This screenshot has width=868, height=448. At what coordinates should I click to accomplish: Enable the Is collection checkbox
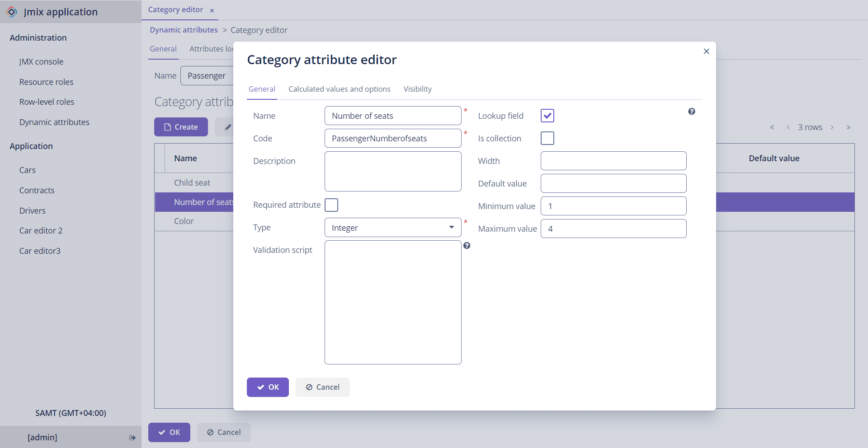[547, 139]
